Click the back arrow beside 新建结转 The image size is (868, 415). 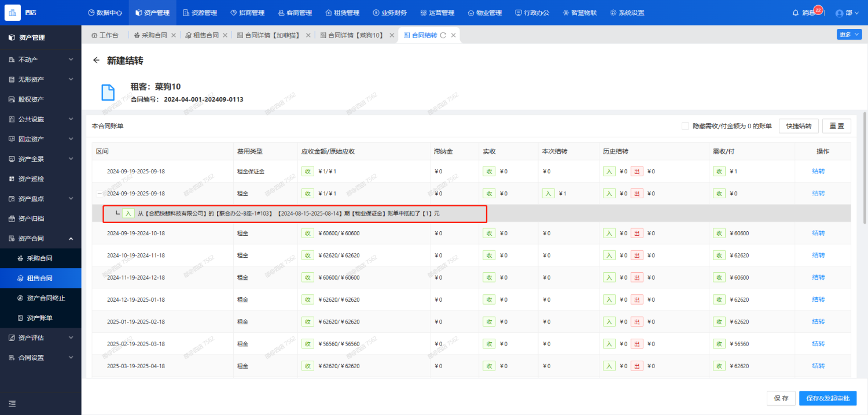[96, 60]
